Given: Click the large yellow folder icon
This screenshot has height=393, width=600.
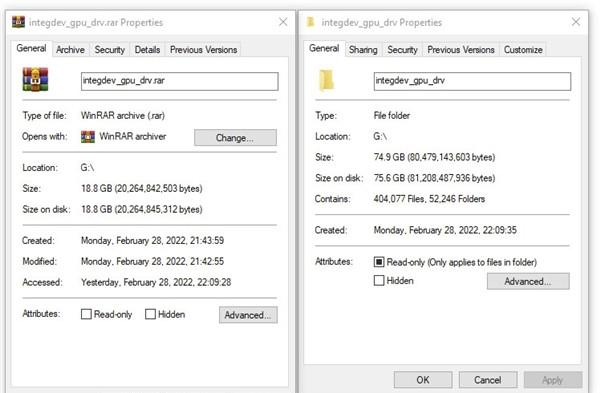Looking at the screenshot, I should (326, 80).
